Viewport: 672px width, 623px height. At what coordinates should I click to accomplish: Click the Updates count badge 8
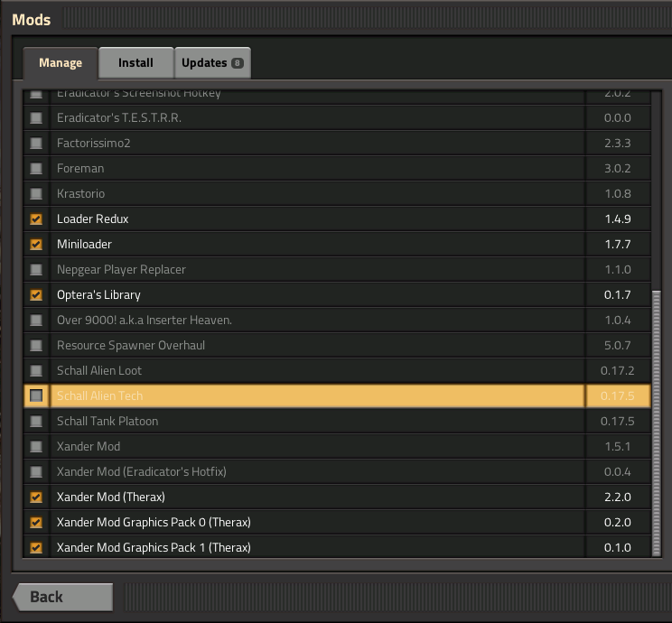pos(238,63)
